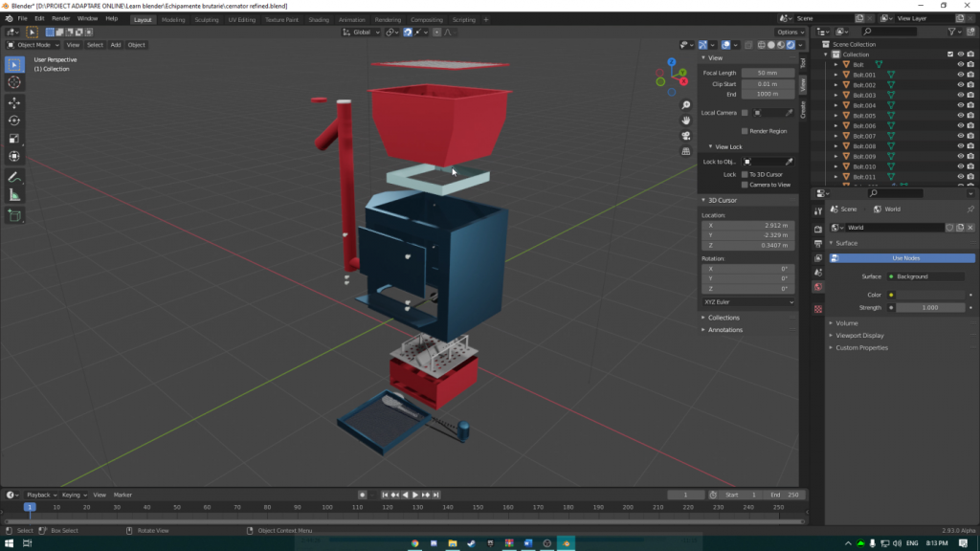The height and width of the screenshot is (551, 980).
Task: Click the Focal Length field
Action: (x=767, y=73)
